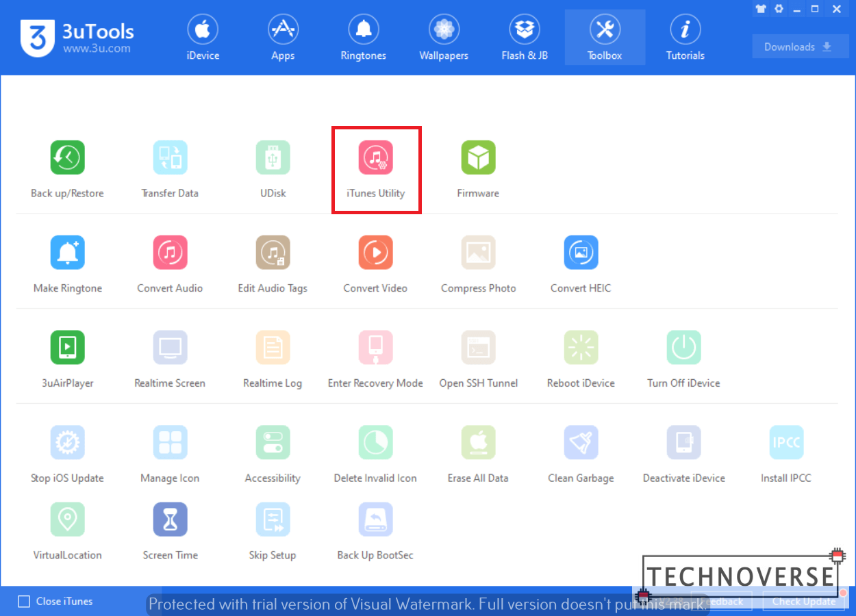Open the Convert Audio tool

[170, 264]
